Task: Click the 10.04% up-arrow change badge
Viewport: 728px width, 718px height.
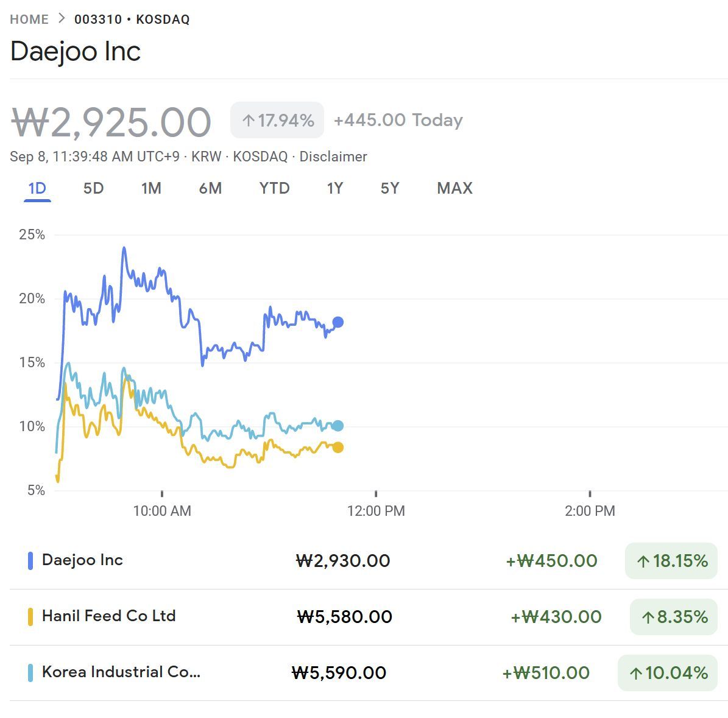Action: [668, 673]
